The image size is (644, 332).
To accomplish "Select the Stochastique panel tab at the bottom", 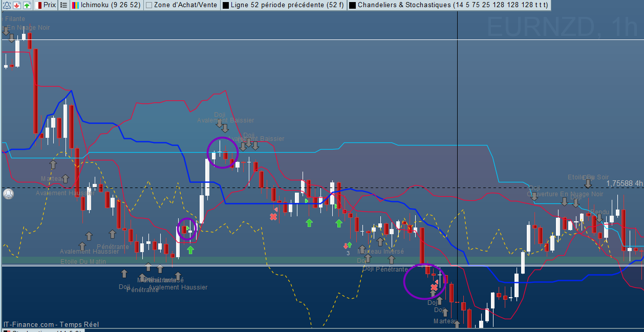I will point(41,330).
